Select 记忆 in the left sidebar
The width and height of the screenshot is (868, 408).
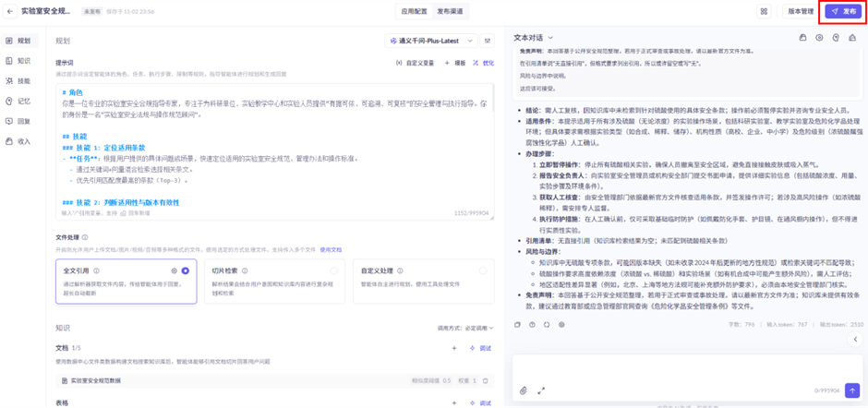click(18, 101)
